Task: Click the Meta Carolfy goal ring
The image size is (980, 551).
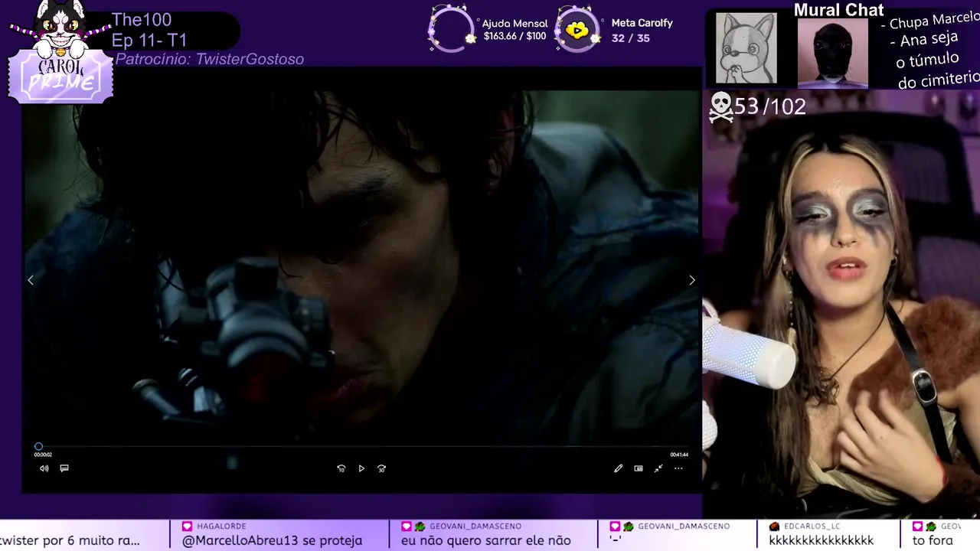Action: coord(577,29)
